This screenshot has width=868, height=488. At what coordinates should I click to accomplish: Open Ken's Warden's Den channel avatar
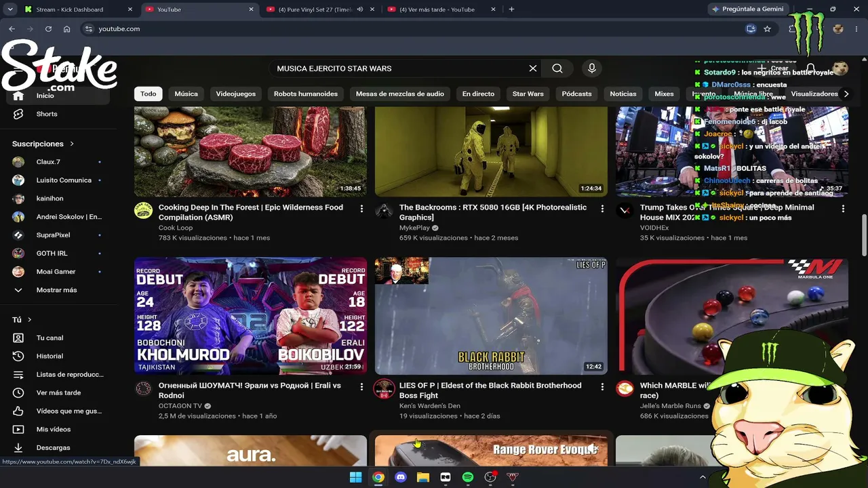click(x=384, y=388)
